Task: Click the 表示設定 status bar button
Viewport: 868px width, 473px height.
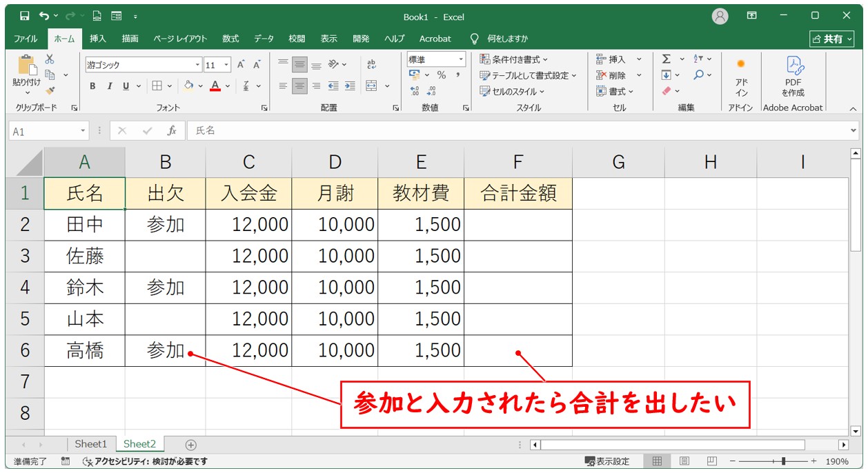Action: (x=607, y=461)
